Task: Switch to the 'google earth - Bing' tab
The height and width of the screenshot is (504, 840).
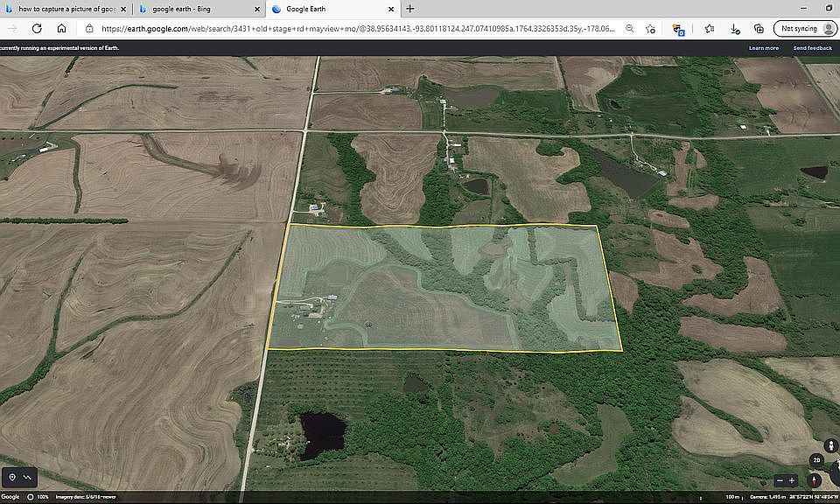Action: coord(197,9)
